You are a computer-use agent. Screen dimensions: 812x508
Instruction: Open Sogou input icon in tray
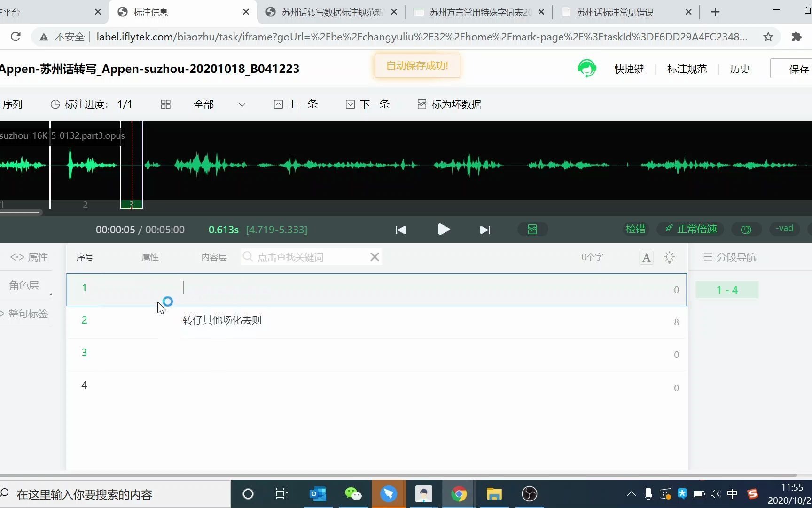point(753,494)
